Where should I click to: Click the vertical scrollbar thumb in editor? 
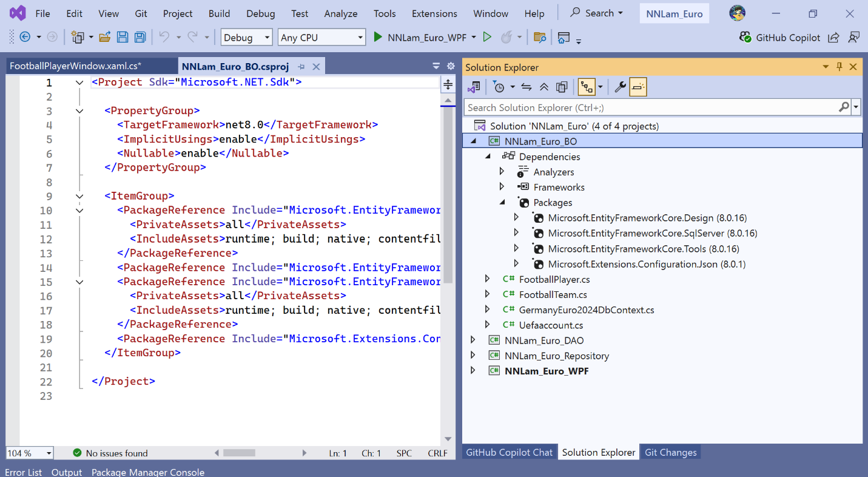pyautogui.click(x=448, y=194)
